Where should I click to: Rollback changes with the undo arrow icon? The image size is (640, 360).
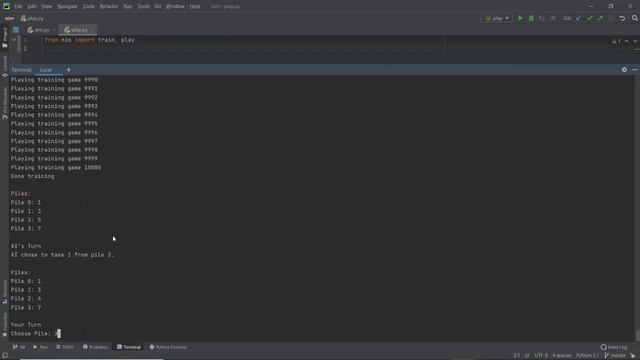click(x=622, y=18)
